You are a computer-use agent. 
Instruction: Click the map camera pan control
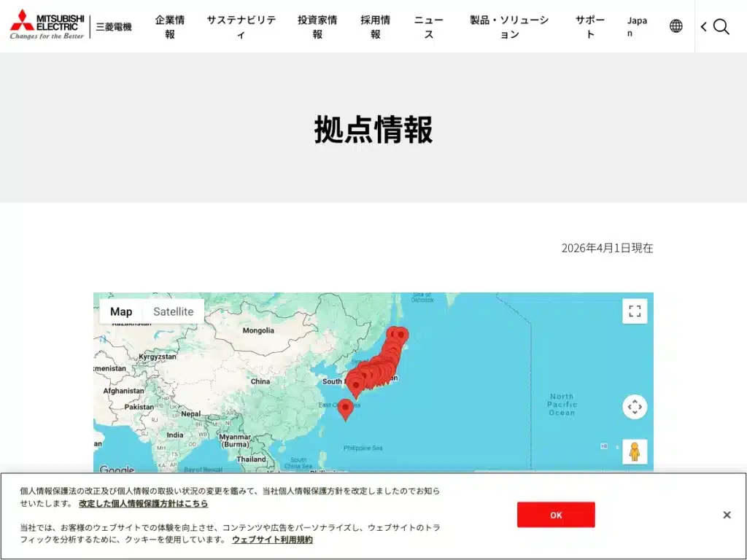(635, 407)
